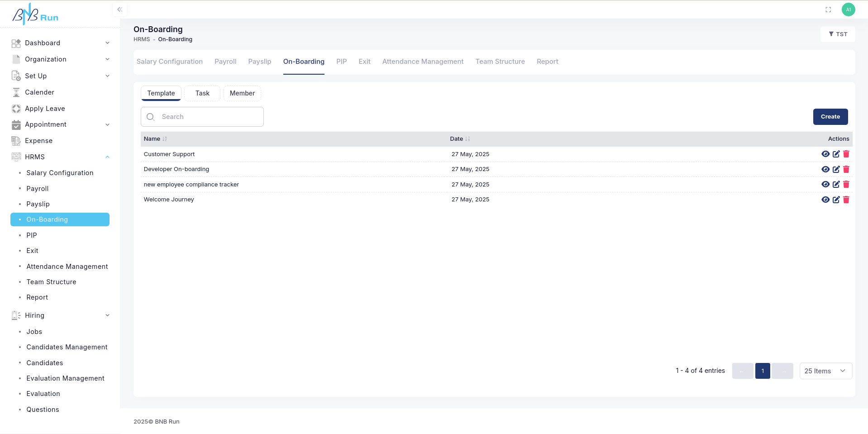Collapse the HRMS sidebar menu
This screenshot has height=434, width=868.
coord(107,157)
